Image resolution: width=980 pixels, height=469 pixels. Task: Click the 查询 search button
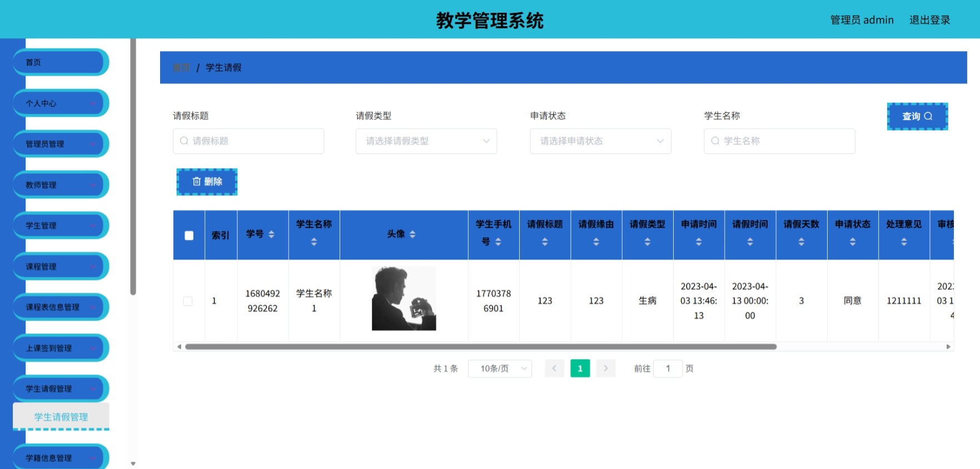pos(917,116)
